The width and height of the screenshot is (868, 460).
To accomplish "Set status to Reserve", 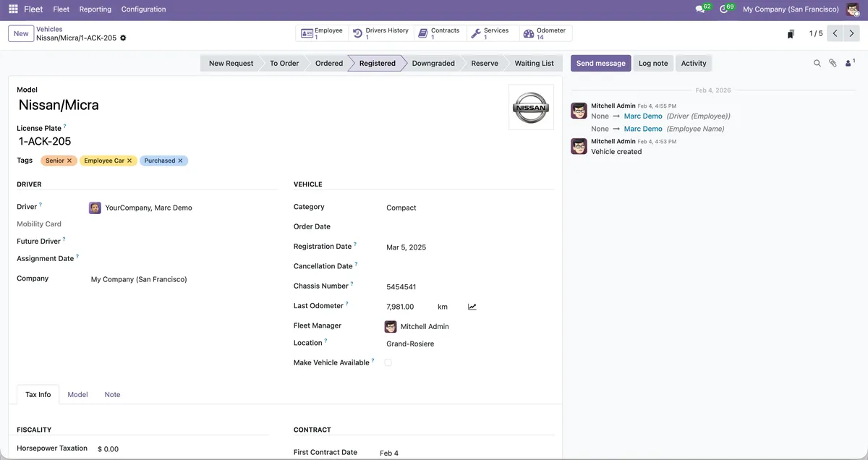I will pyautogui.click(x=485, y=63).
